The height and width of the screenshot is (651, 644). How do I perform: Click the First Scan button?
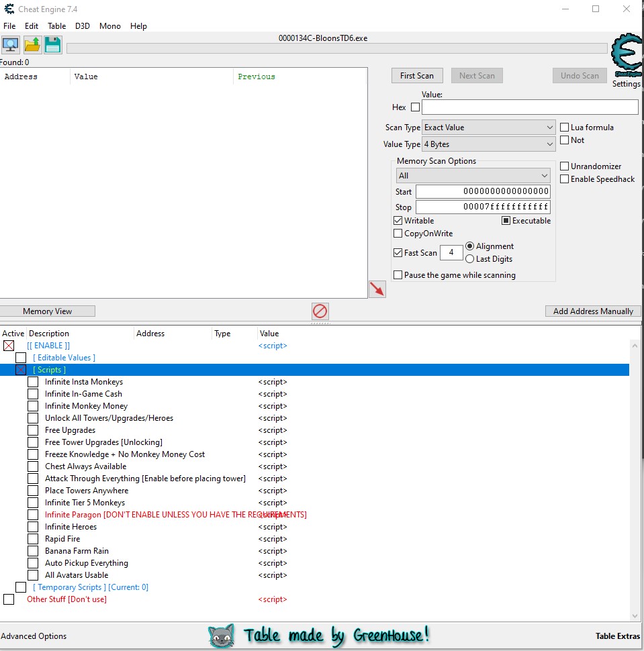417,76
